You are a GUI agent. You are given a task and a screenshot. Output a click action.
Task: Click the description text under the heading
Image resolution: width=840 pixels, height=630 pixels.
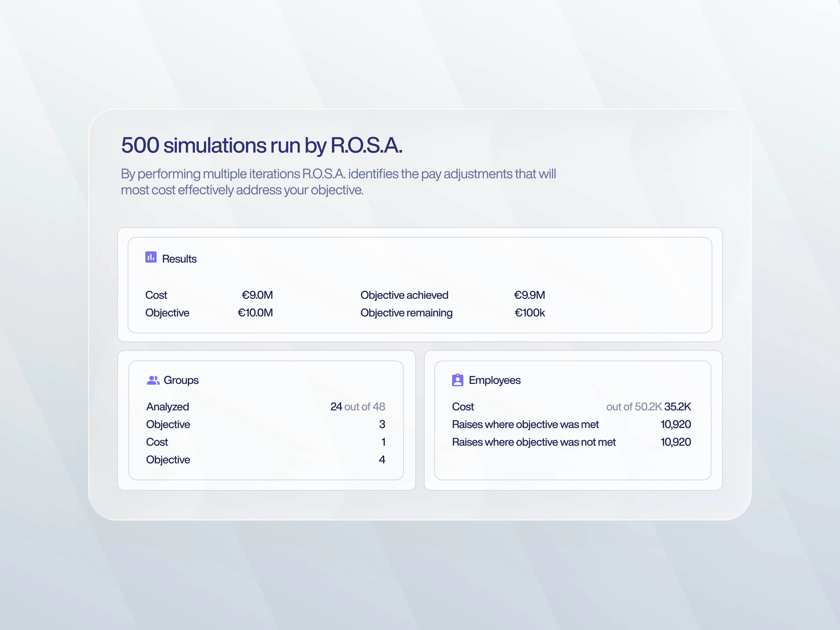(x=338, y=181)
